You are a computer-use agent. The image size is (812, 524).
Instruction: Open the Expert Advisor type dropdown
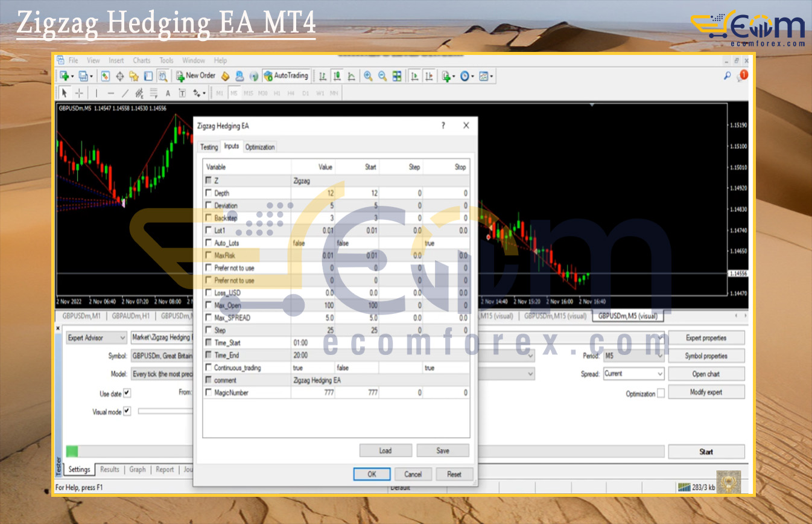[x=96, y=338]
